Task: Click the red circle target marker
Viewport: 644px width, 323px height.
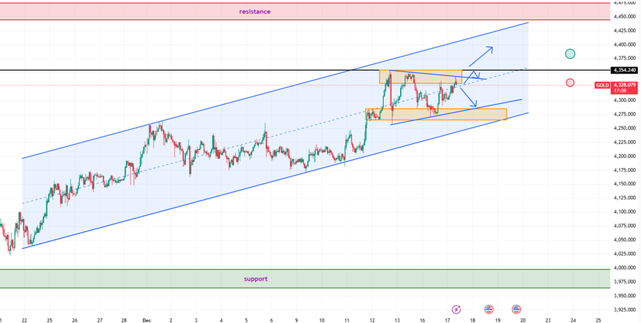Action: coord(570,83)
